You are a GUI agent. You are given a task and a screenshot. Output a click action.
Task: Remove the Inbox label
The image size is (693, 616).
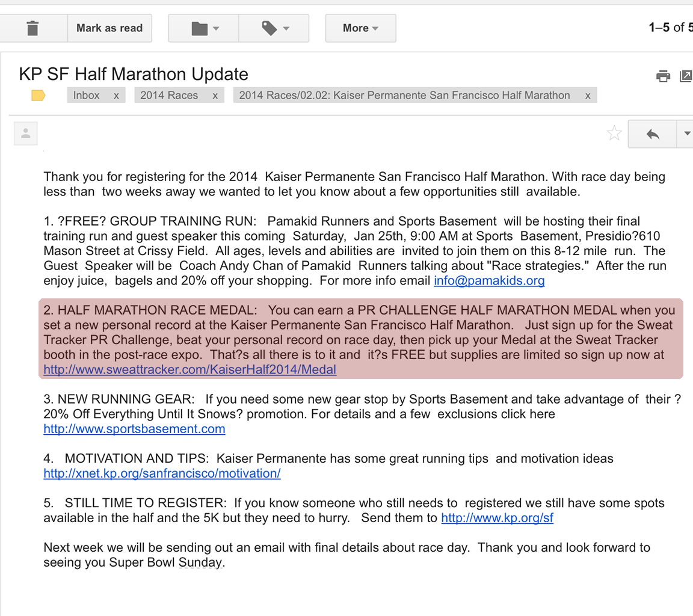click(116, 96)
